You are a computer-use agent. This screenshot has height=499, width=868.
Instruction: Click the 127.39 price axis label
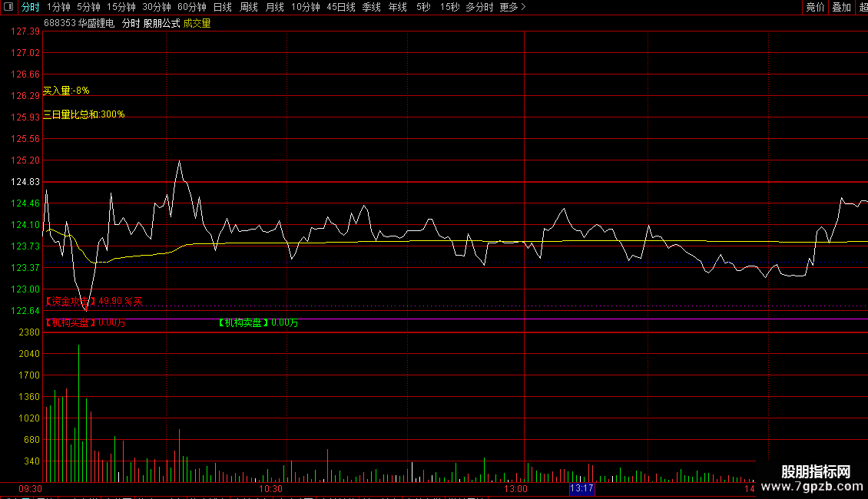[x=25, y=31]
